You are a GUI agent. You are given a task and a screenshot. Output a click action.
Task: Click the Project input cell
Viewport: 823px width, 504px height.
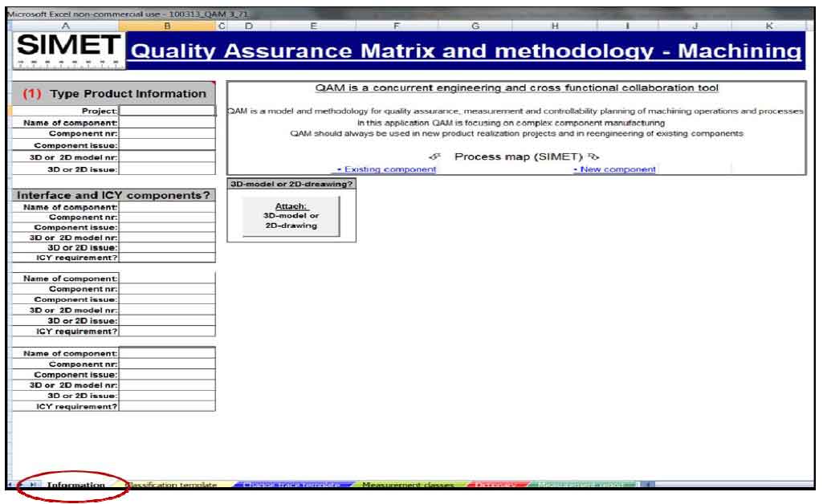pyautogui.click(x=167, y=111)
